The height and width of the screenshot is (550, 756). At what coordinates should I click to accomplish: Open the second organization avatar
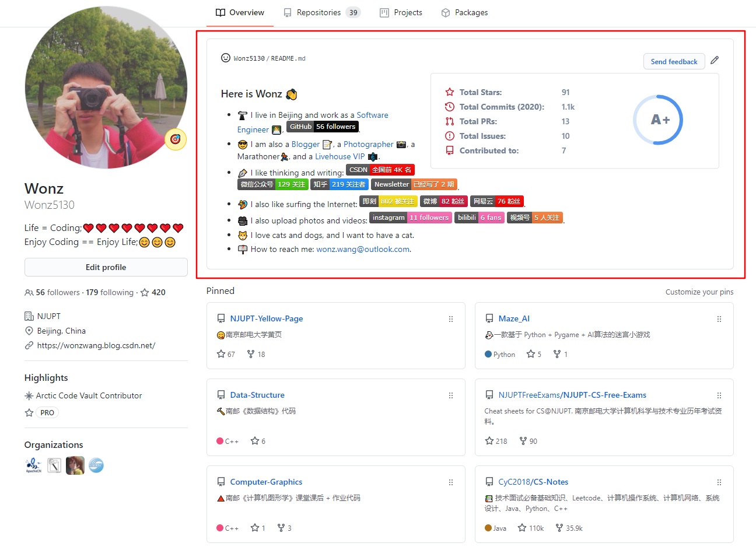[x=54, y=465]
